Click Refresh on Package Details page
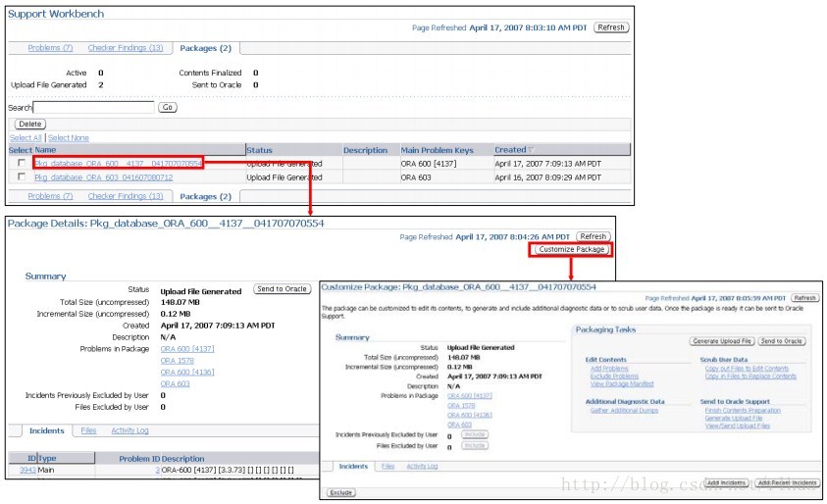Viewport: 827px width, 504px height. coord(594,236)
